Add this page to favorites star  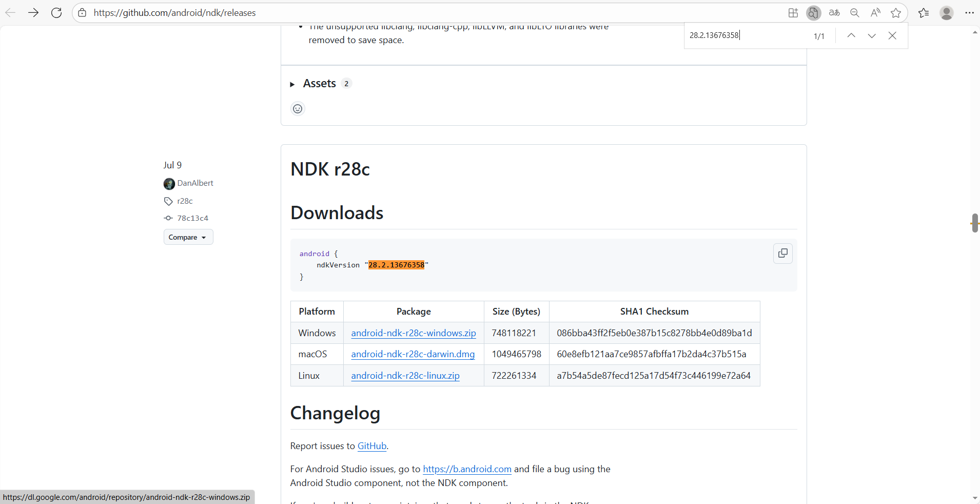896,13
